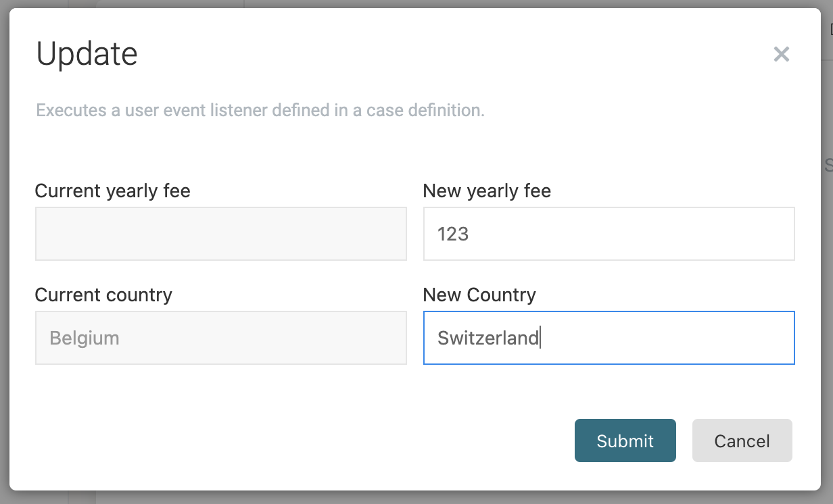This screenshot has width=833, height=504.
Task: Click the "New Country" label
Action: [479, 295]
